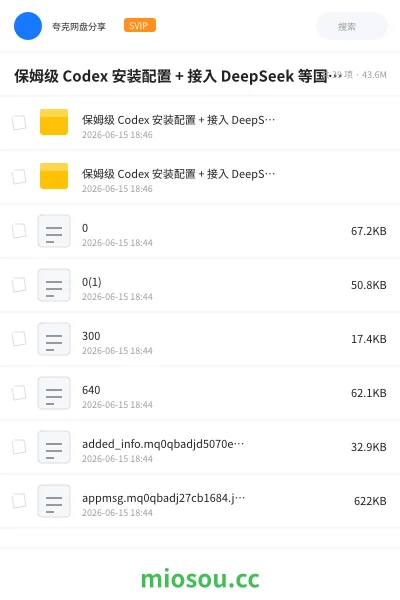Screen dimensions: 400x600
Task: Click the 17.4KB size value
Action: 369,339
